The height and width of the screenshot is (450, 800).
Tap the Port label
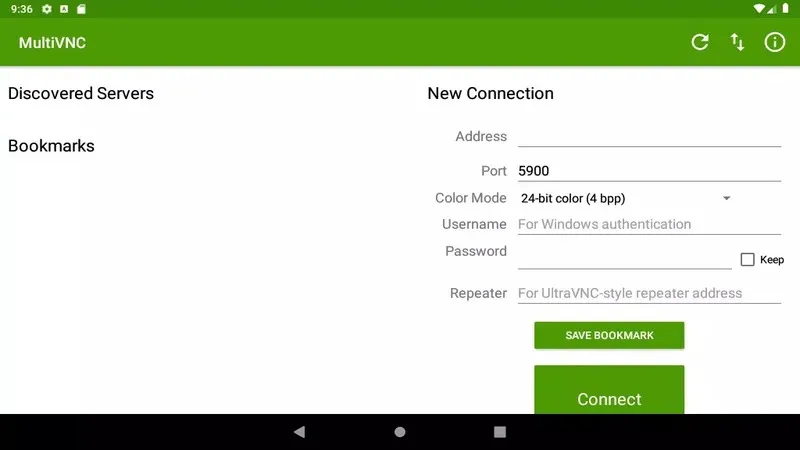[x=494, y=171]
